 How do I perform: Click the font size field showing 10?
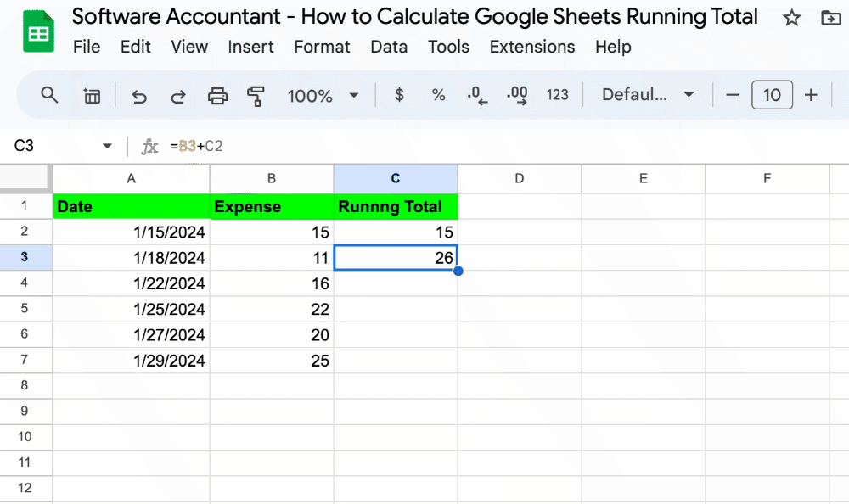772,95
